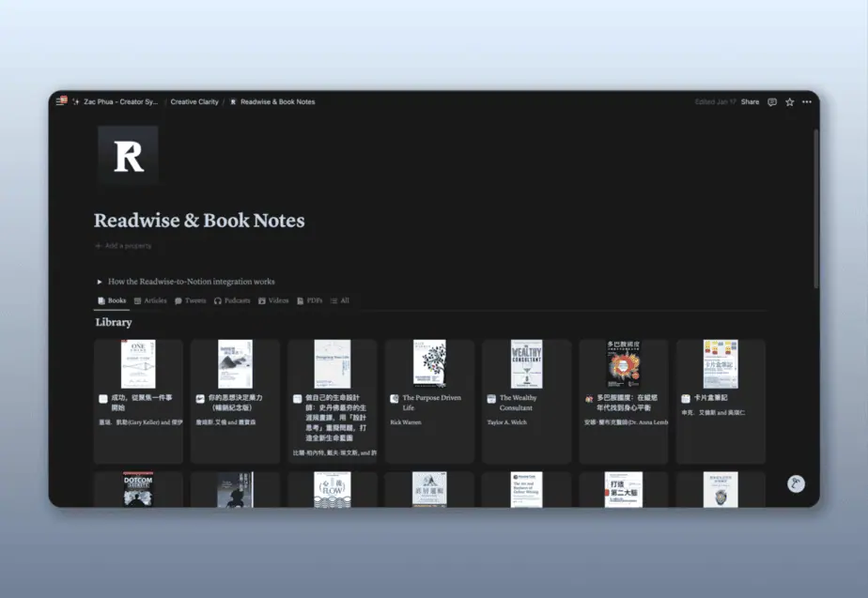This screenshot has width=868, height=598.
Task: Open the three-dot page options menu
Action: [x=807, y=101]
